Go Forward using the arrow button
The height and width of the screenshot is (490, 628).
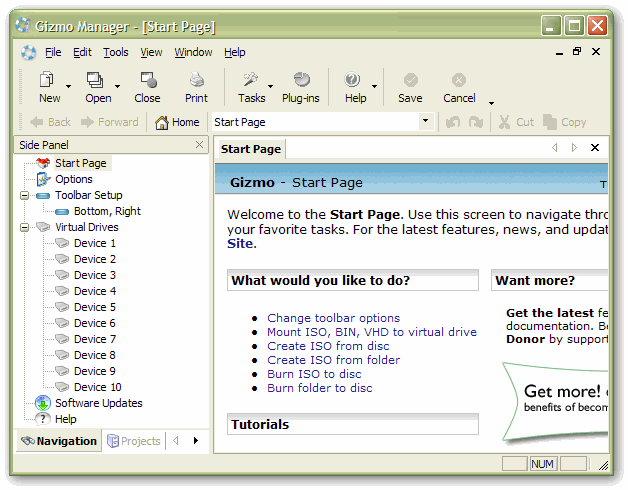tap(109, 122)
